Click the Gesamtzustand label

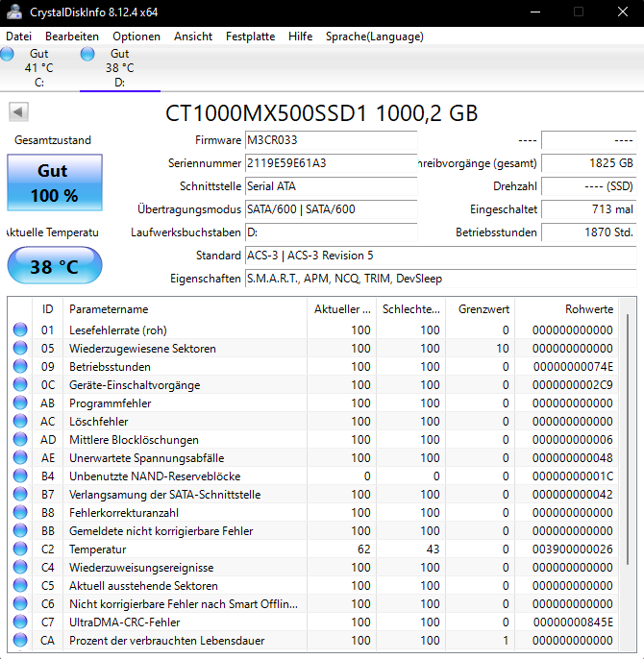53,140
